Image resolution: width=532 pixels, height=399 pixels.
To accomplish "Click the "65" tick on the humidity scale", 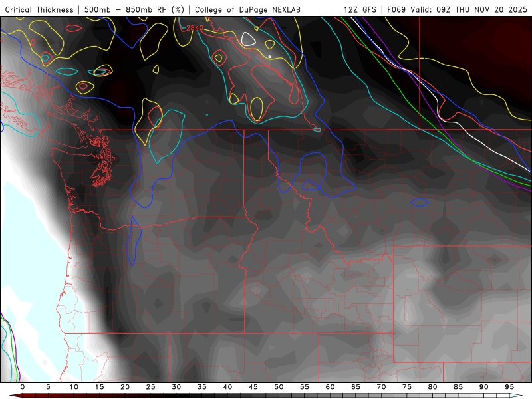I will coord(356,387).
